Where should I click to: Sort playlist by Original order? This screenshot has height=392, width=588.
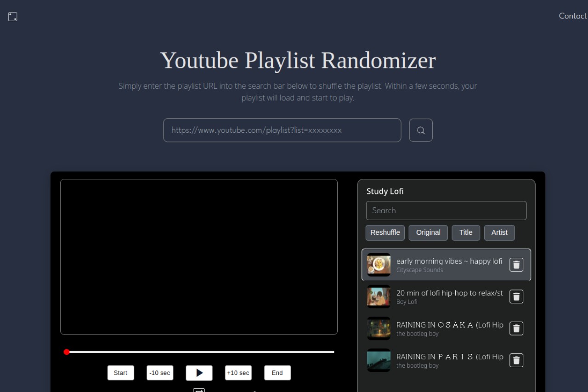(428, 233)
